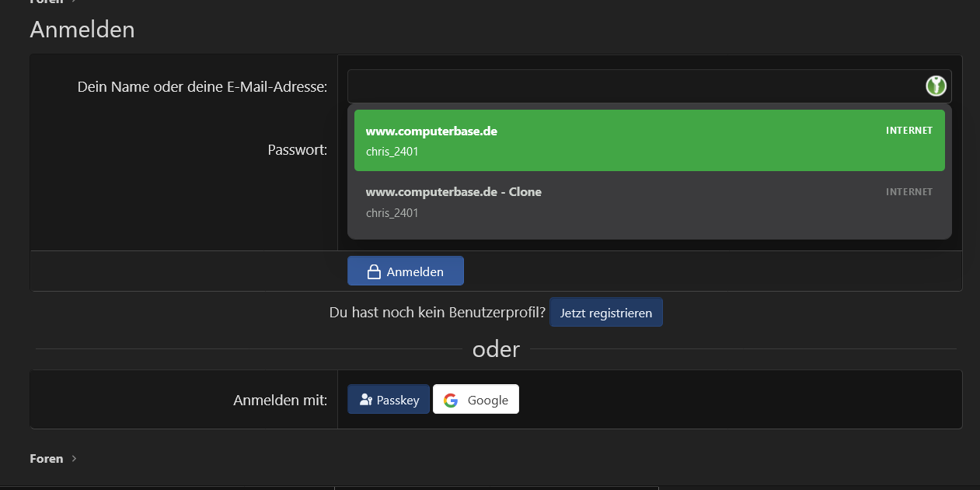Open the Foren breadcrumb link at bottom
980x490 pixels.
pos(47,459)
